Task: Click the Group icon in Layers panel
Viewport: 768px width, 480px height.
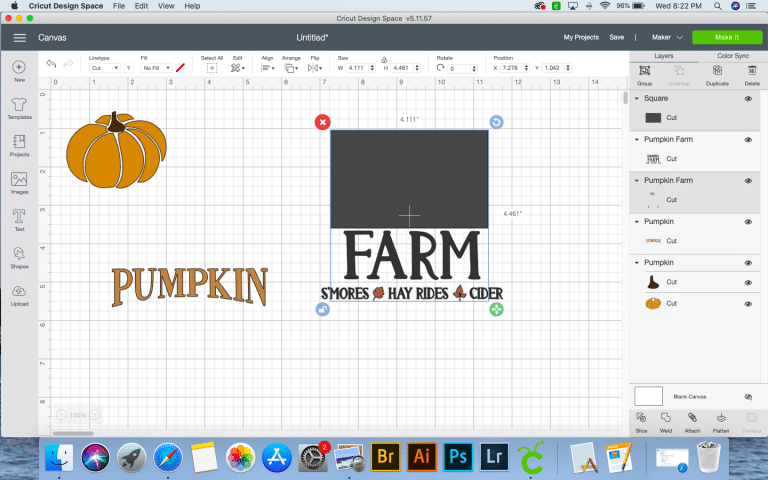Action: click(x=645, y=71)
